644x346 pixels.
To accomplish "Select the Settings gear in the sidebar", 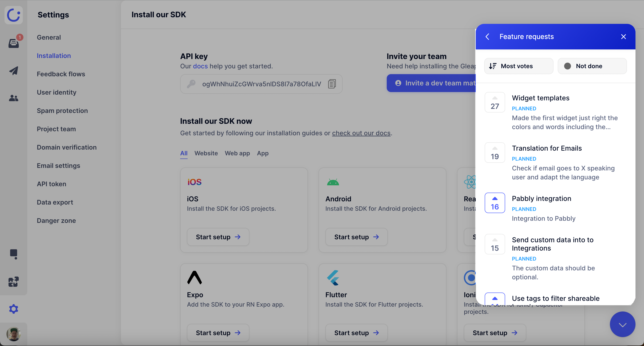I will 13,309.
